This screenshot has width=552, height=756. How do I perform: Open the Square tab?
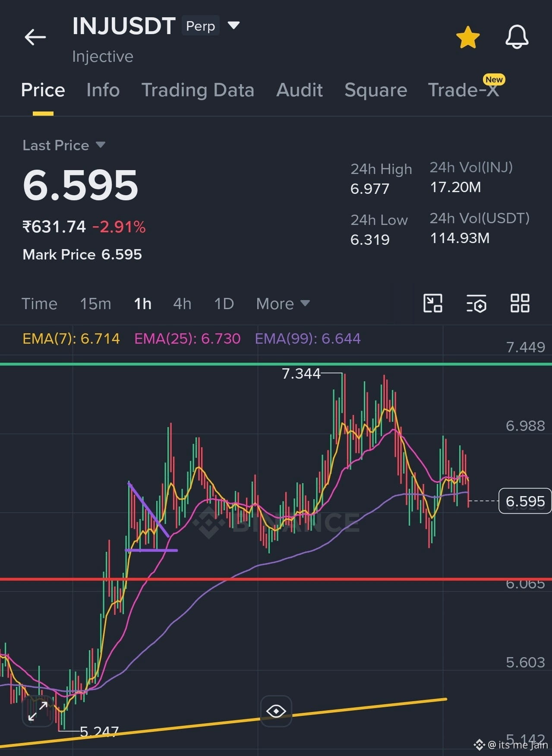[375, 90]
